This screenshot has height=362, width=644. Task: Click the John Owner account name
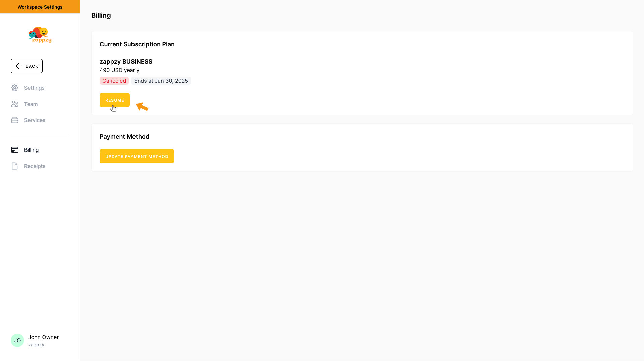pyautogui.click(x=43, y=337)
